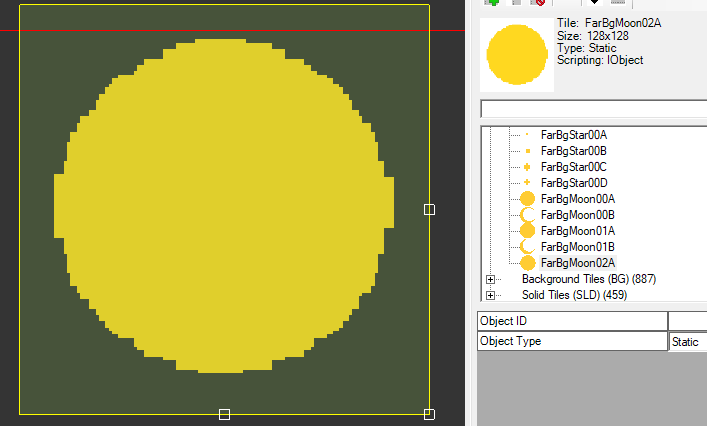Open the Object Type Static value
The width and height of the screenshot is (707, 426).
tap(687, 342)
